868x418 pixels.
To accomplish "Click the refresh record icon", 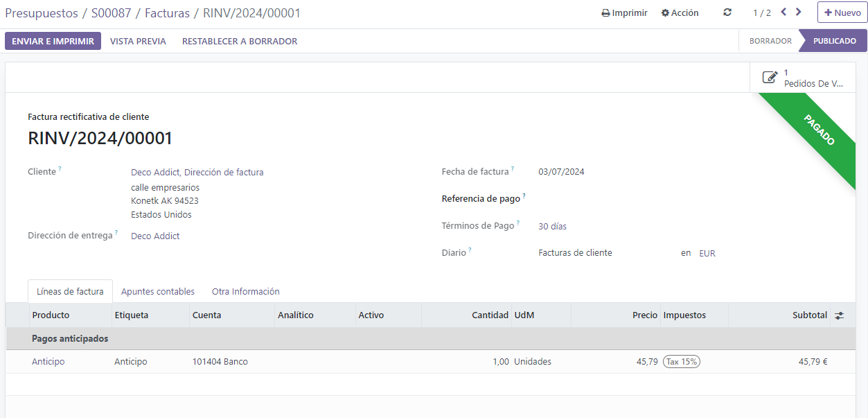I will pyautogui.click(x=727, y=12).
